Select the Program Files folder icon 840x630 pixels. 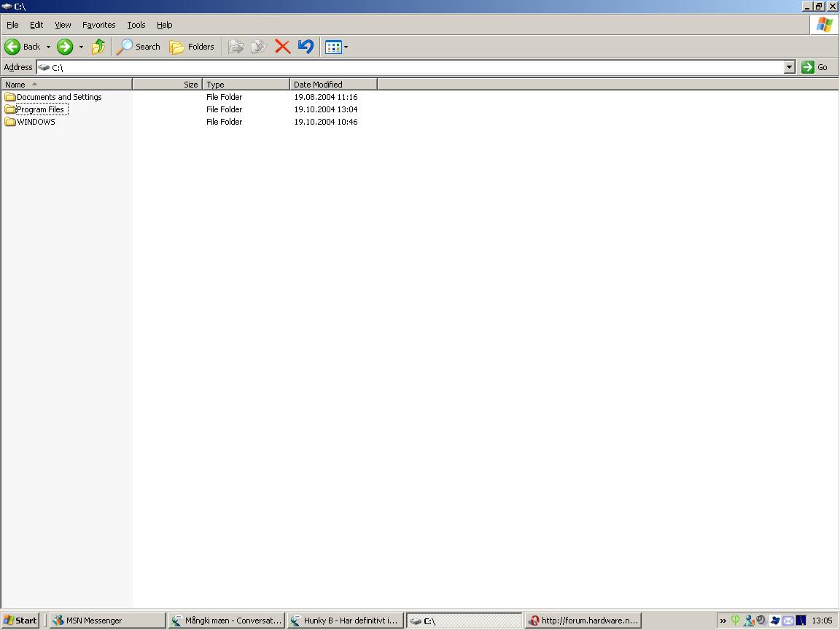9,109
